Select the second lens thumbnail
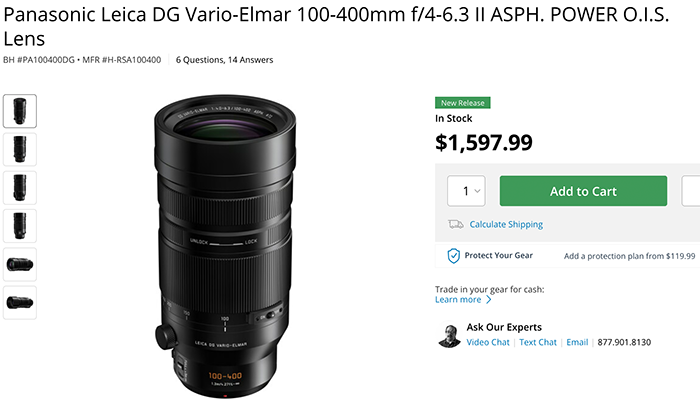 coord(20,150)
